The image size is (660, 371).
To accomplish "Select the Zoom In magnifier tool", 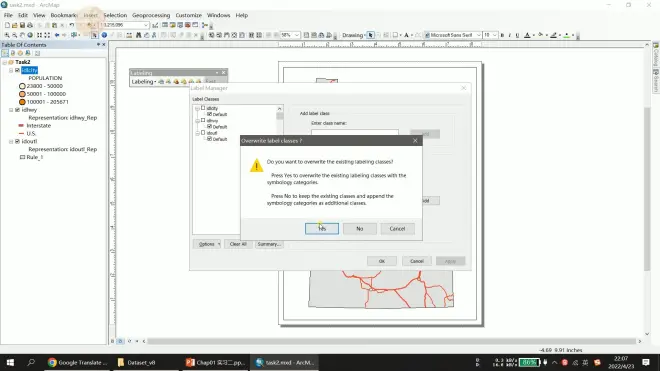I will (x=7, y=35).
